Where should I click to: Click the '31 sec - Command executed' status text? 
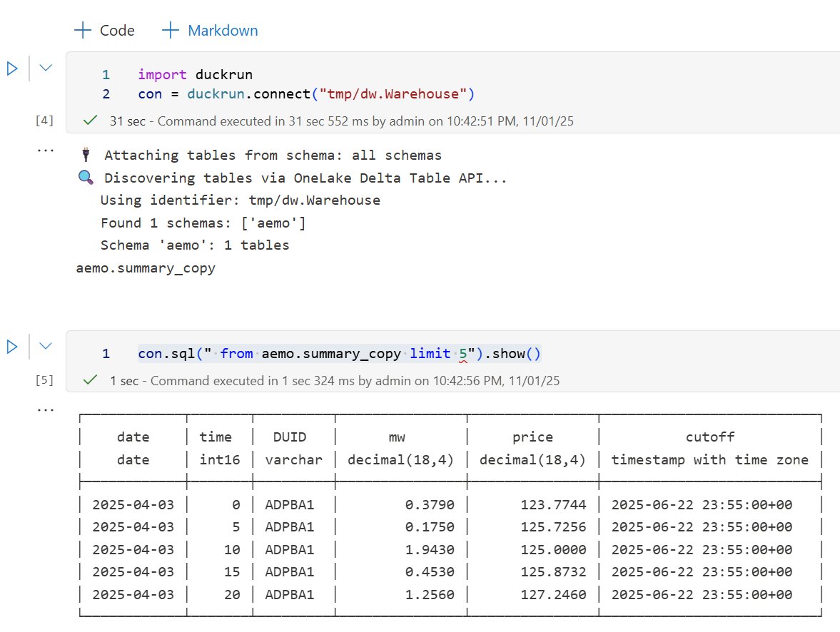342,121
